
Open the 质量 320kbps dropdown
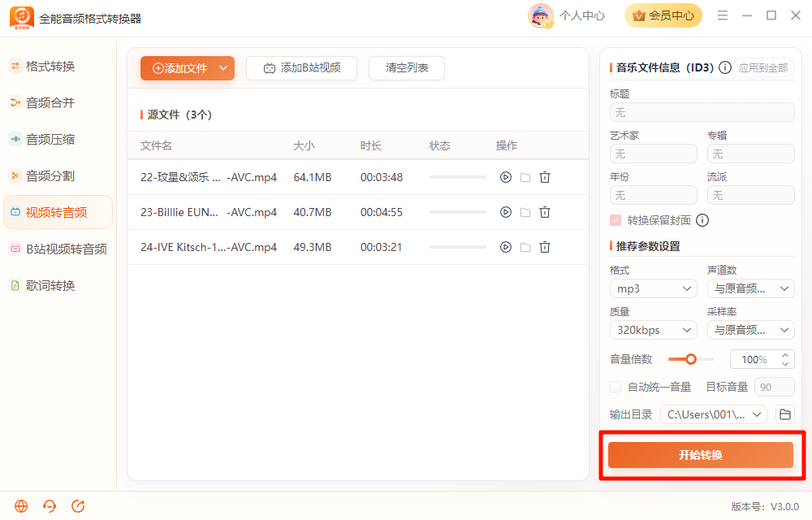653,330
